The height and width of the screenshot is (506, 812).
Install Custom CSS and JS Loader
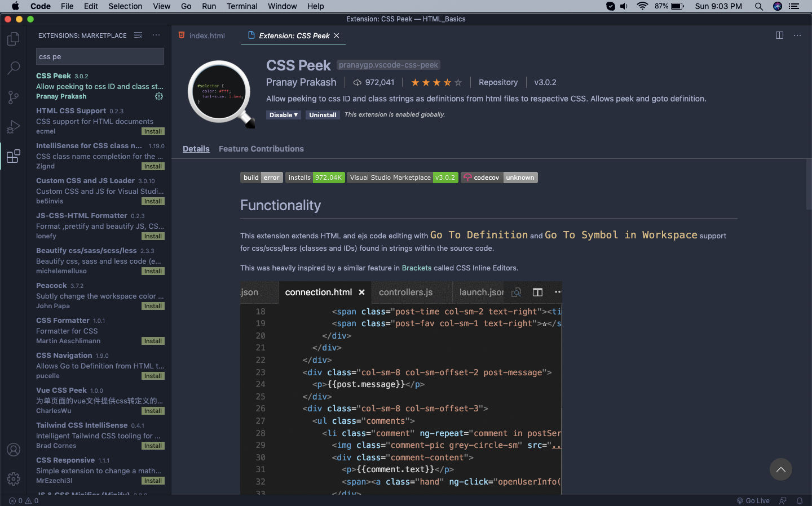coord(153,201)
